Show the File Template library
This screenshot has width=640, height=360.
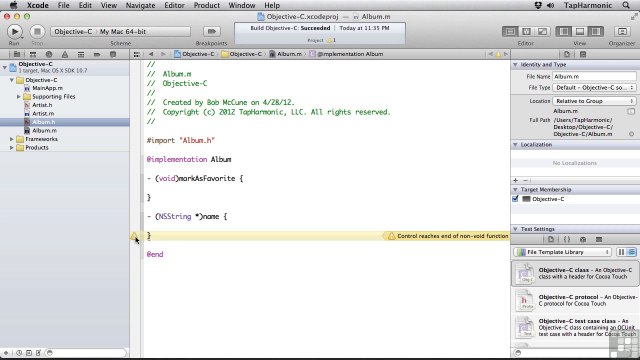(x=551, y=240)
